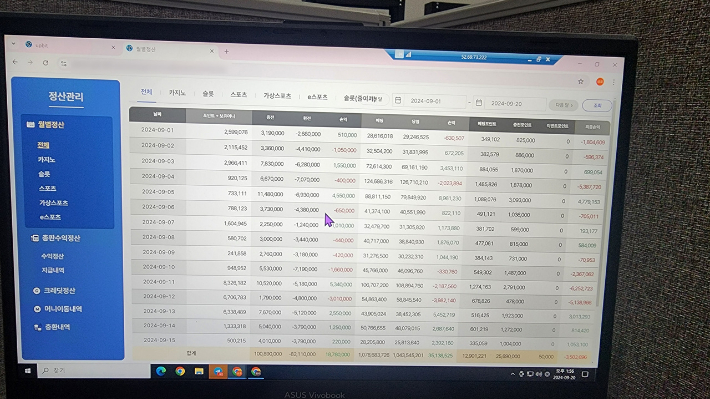This screenshot has width=710, height=399.
Task: Click the 조회 search button
Action: click(x=597, y=106)
